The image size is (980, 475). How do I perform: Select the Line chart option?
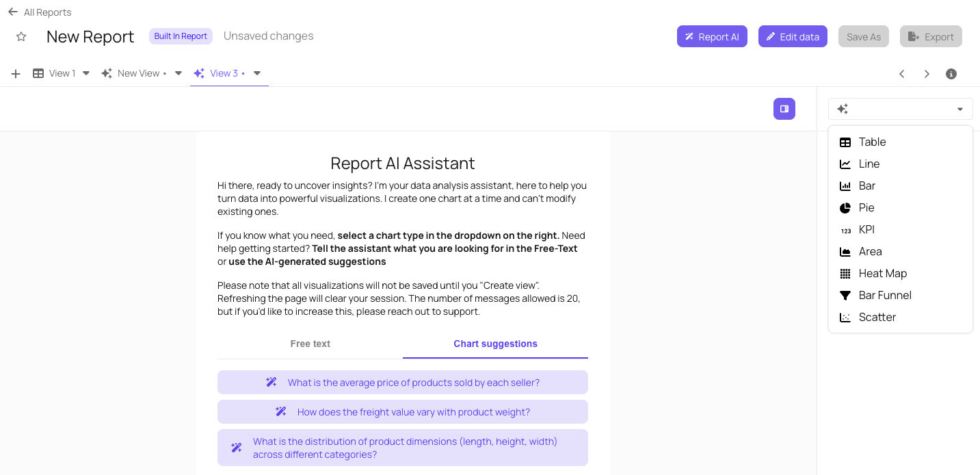[x=869, y=164]
